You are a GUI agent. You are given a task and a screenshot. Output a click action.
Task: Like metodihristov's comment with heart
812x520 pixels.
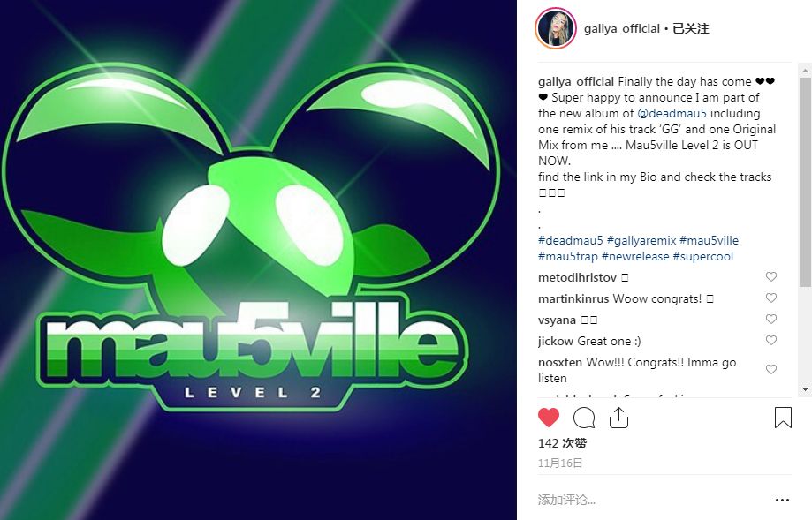pyautogui.click(x=771, y=277)
